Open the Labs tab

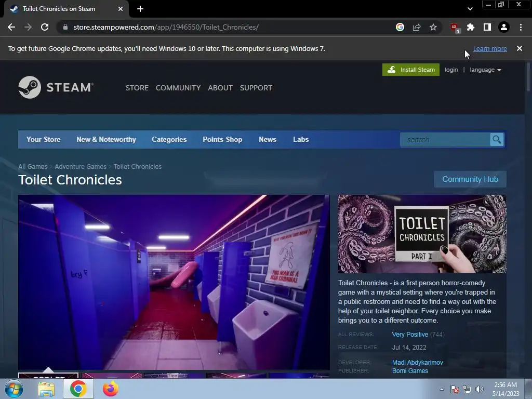pyautogui.click(x=301, y=139)
